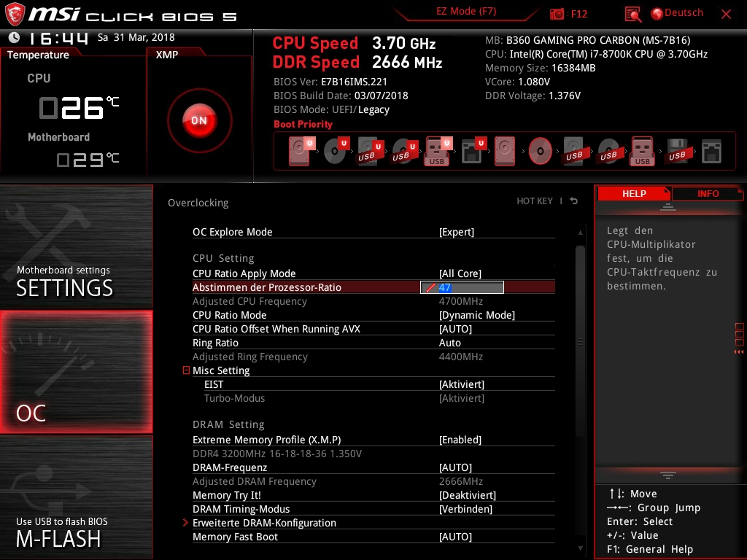Toggle Memory Try It! [Deaktiviert] value

(x=468, y=495)
